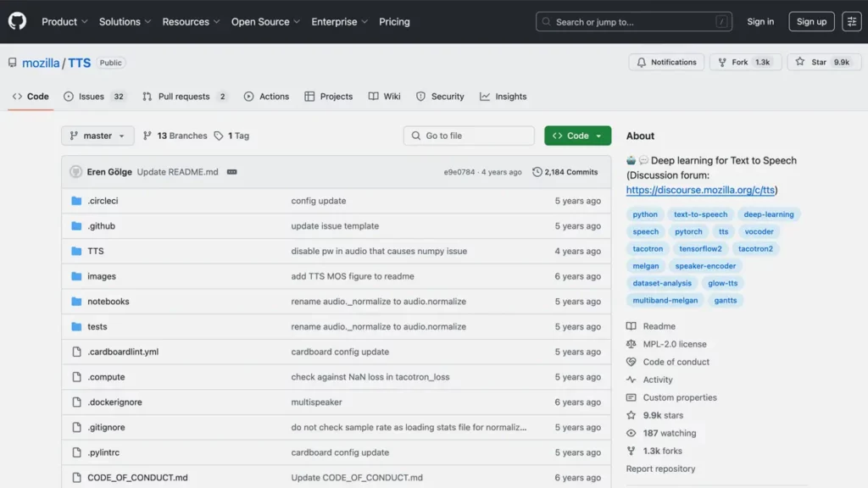Click the Notifications button
Screen dimensions: 868x488
tap(666, 62)
